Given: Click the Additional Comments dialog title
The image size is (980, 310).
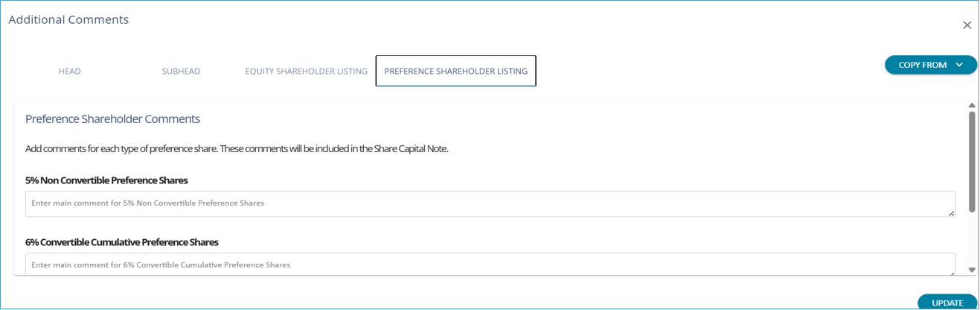Looking at the screenshot, I should click(x=68, y=20).
